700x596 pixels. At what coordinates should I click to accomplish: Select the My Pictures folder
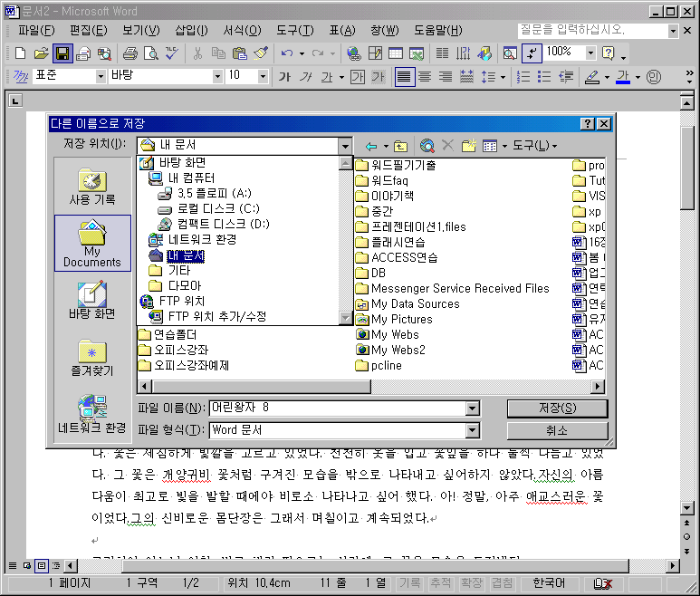(395, 319)
